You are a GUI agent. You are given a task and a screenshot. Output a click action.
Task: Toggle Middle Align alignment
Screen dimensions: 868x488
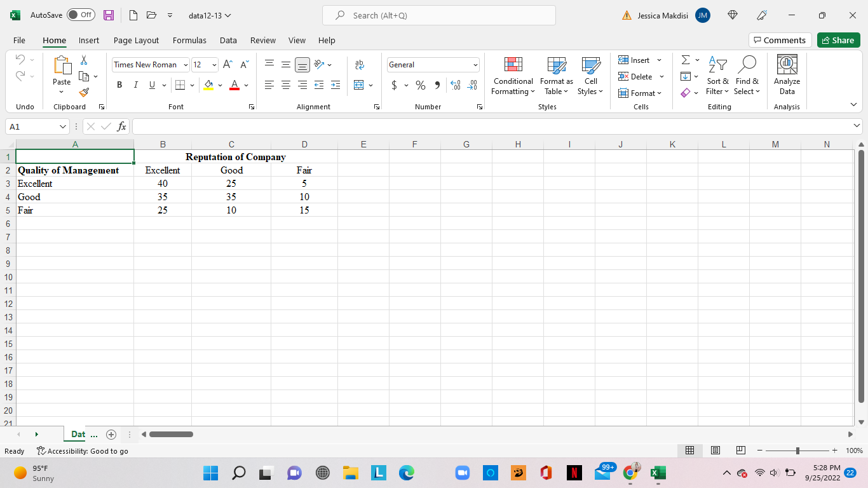pyautogui.click(x=286, y=64)
